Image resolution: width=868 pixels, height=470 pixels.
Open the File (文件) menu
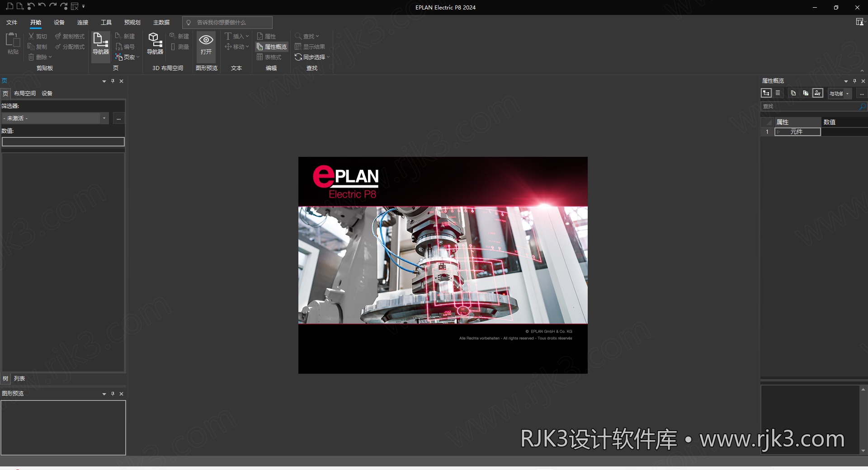(12, 22)
